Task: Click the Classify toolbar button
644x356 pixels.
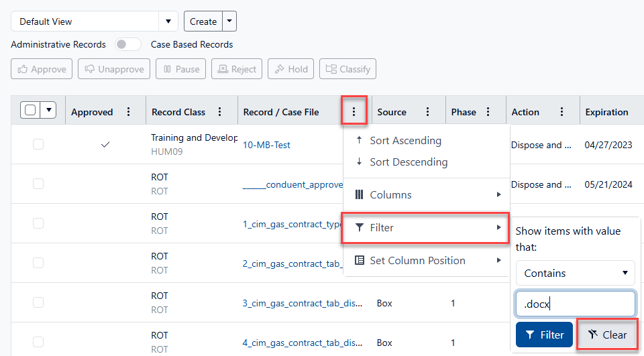Action: (x=347, y=69)
